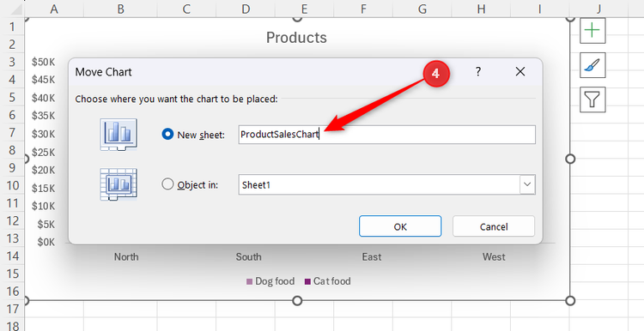The image size is (644, 331).
Task: Select column G header
Action: pos(422,9)
